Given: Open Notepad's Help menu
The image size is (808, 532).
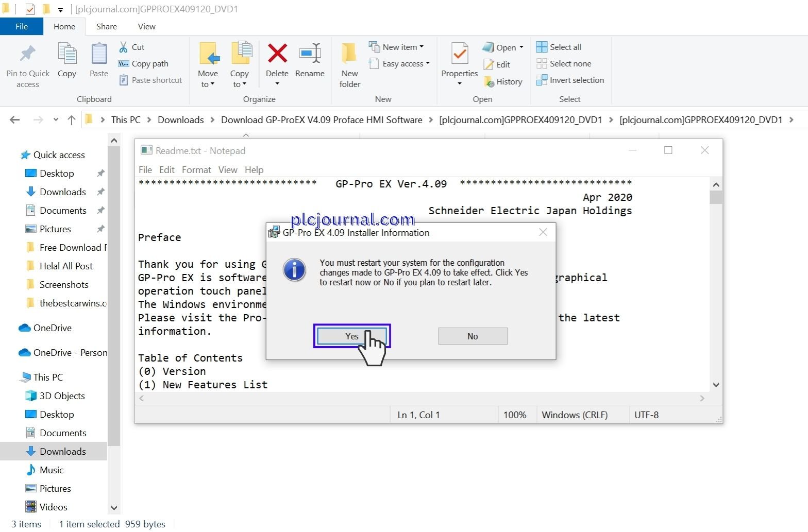Looking at the screenshot, I should (x=254, y=170).
